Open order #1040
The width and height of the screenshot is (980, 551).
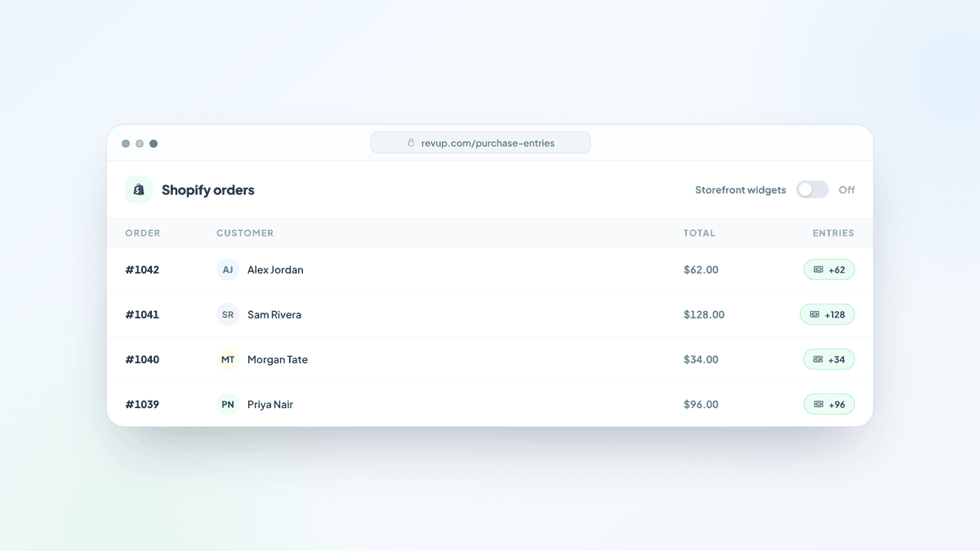(142, 359)
